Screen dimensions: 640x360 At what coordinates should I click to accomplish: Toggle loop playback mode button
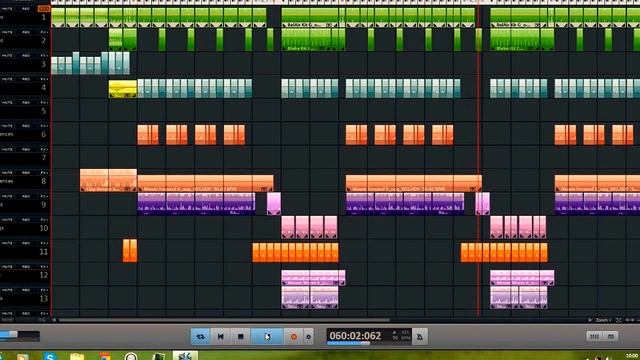(x=200, y=337)
